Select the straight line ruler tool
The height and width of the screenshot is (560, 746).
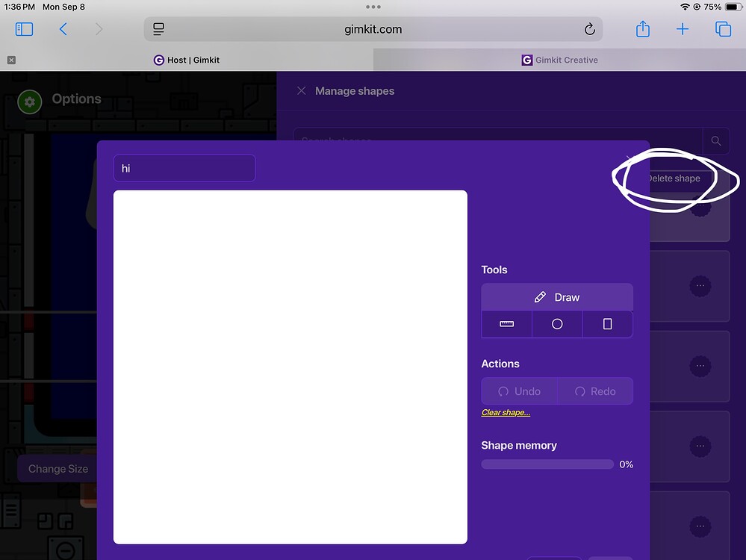pos(506,323)
